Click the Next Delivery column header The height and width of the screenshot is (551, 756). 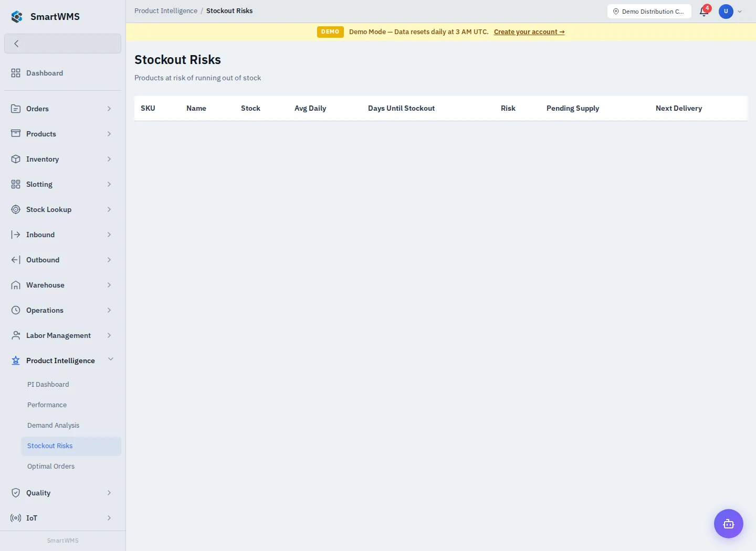[x=679, y=108]
